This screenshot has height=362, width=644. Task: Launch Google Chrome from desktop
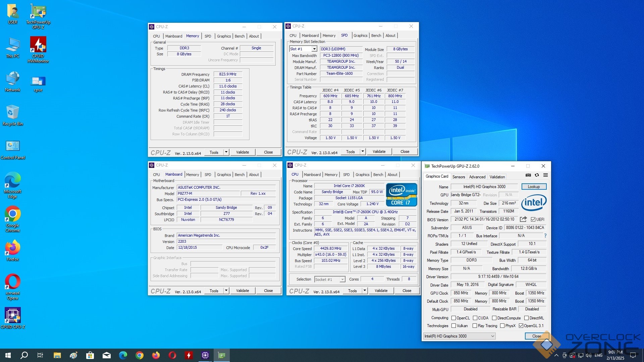pyautogui.click(x=13, y=219)
